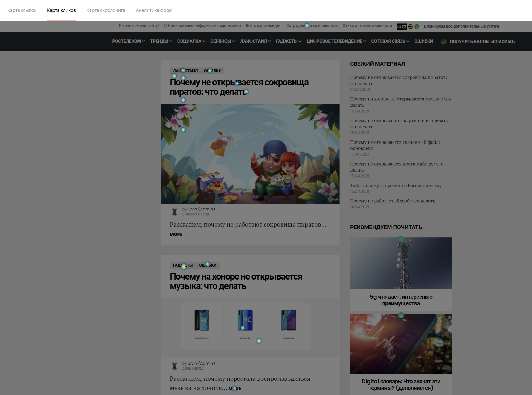Screen dimensions: 532x395
Task: Open sidebar link 'картинки в яндексе'
Action: click(399, 124)
